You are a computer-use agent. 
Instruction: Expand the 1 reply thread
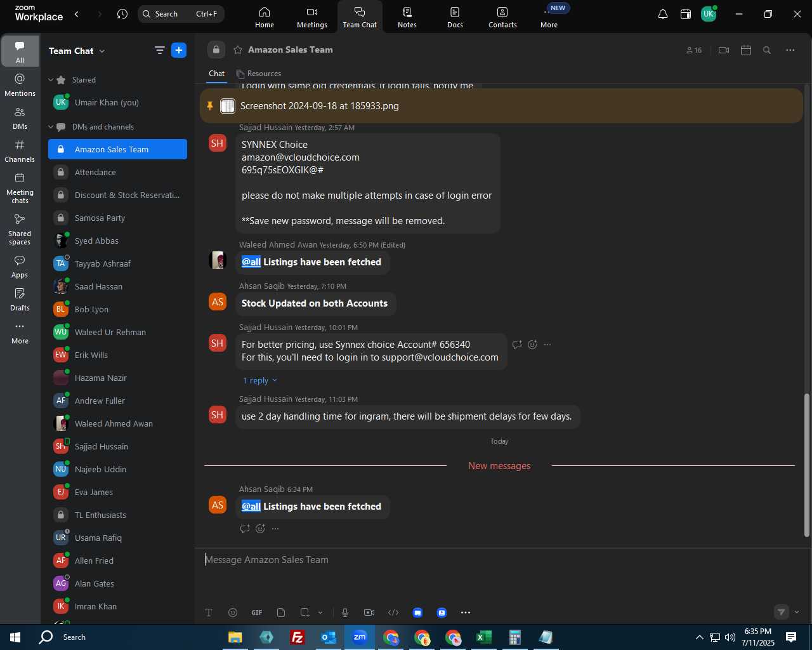(260, 380)
